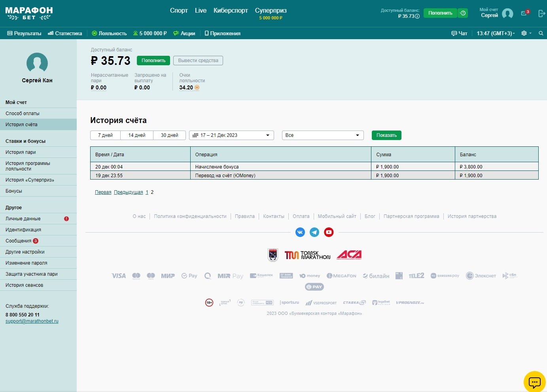Open История пари in sidebar

coord(21,152)
